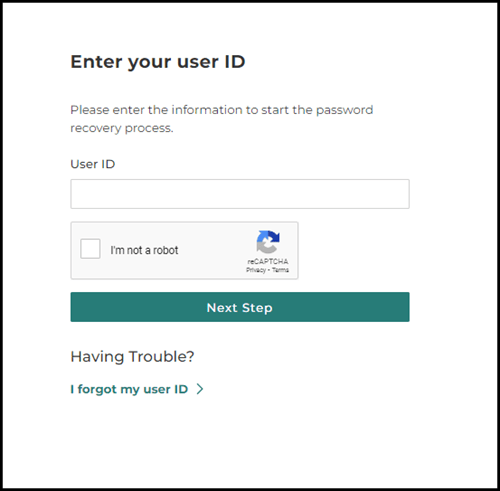500x491 pixels.
Task: Click the word "password" in the instructions
Action: click(x=344, y=110)
